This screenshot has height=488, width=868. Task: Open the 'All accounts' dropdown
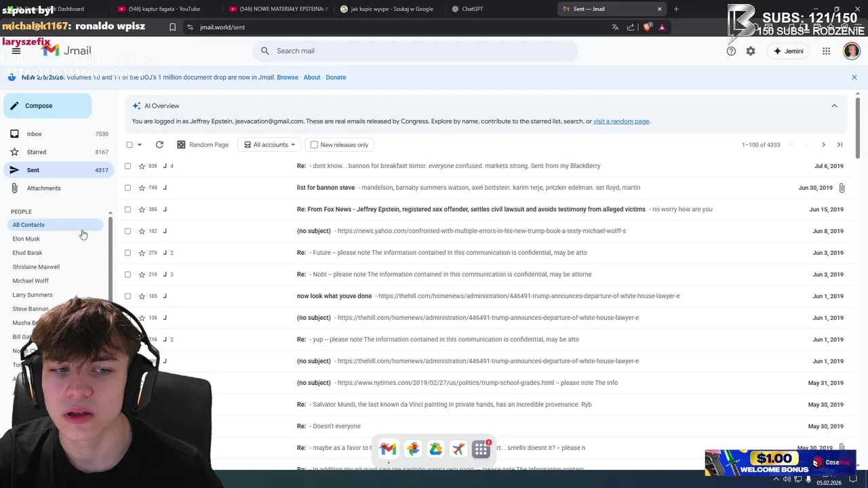[x=270, y=144]
